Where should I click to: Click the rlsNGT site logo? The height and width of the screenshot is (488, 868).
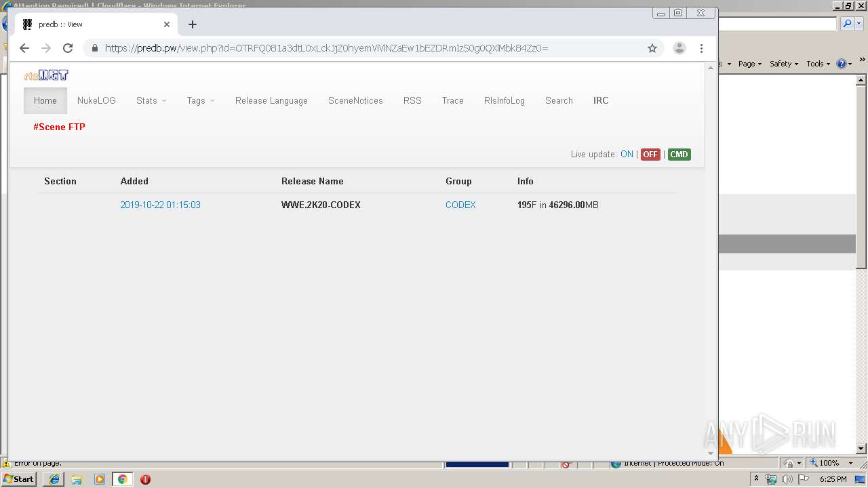click(46, 75)
